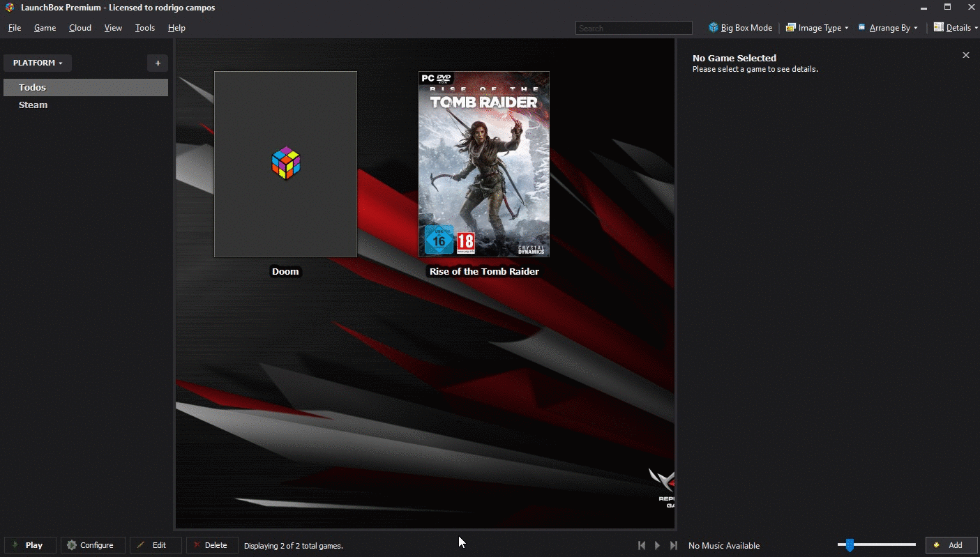Open the Platform filter dropdown
Viewport: 980px width, 557px height.
[38, 63]
